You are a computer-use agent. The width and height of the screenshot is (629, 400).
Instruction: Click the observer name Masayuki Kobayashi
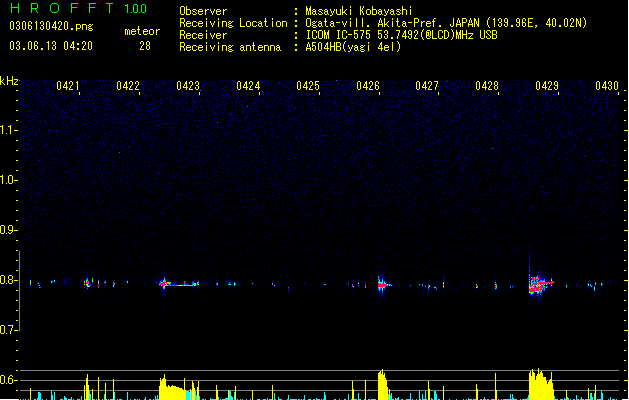click(359, 11)
